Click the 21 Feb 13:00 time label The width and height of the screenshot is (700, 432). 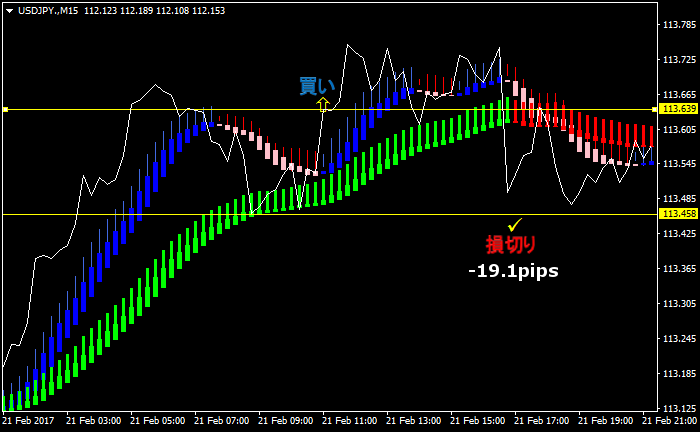413,421
